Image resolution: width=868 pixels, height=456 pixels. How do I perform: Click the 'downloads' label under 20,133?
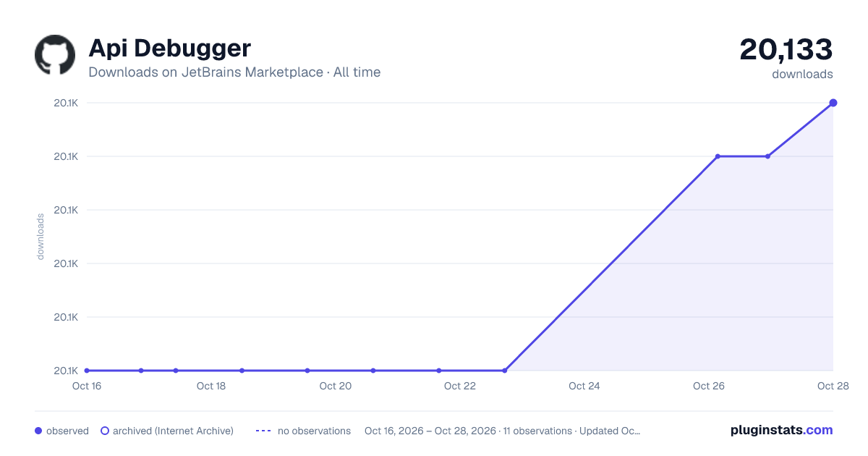pyautogui.click(x=802, y=74)
